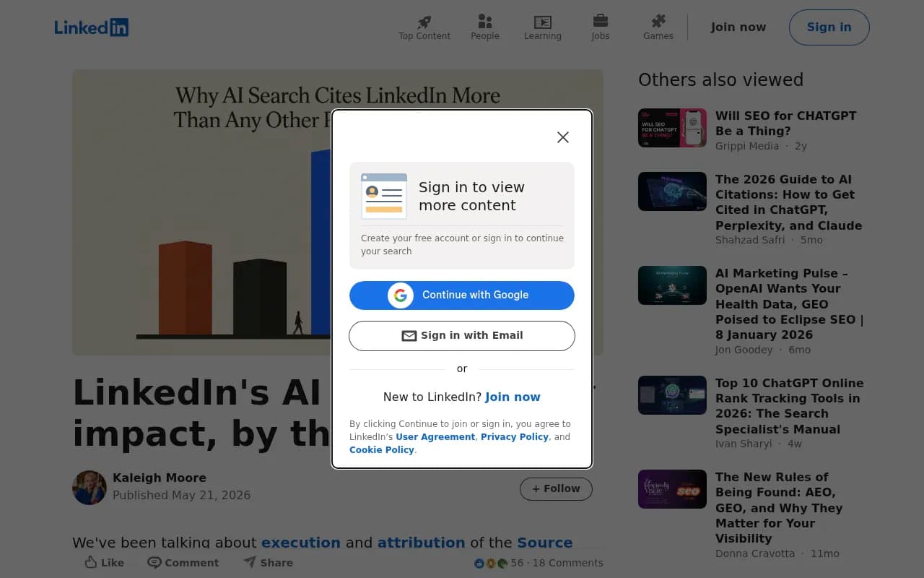Click Shahzad Safri author text

[x=750, y=240]
